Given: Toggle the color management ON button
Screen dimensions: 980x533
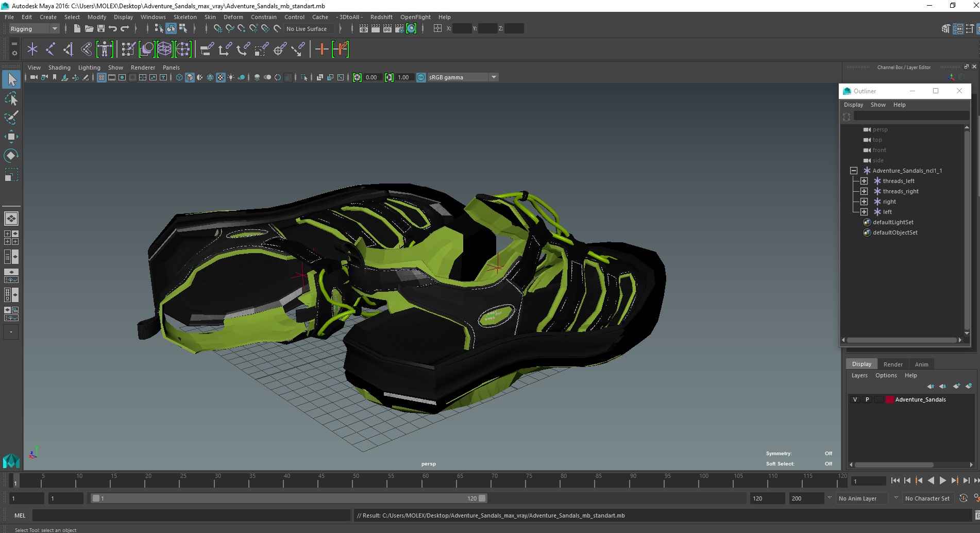Looking at the screenshot, I should click(421, 77).
